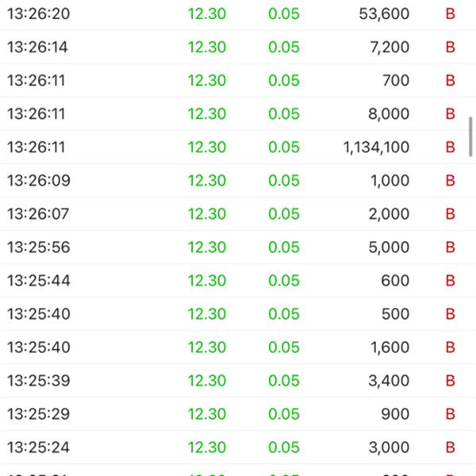Click the 1,600 volume trade row
This screenshot has width=476, height=476.
(x=238, y=347)
